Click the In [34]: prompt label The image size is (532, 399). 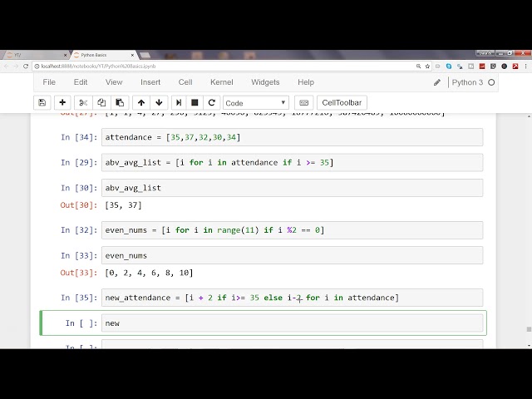[x=79, y=137]
